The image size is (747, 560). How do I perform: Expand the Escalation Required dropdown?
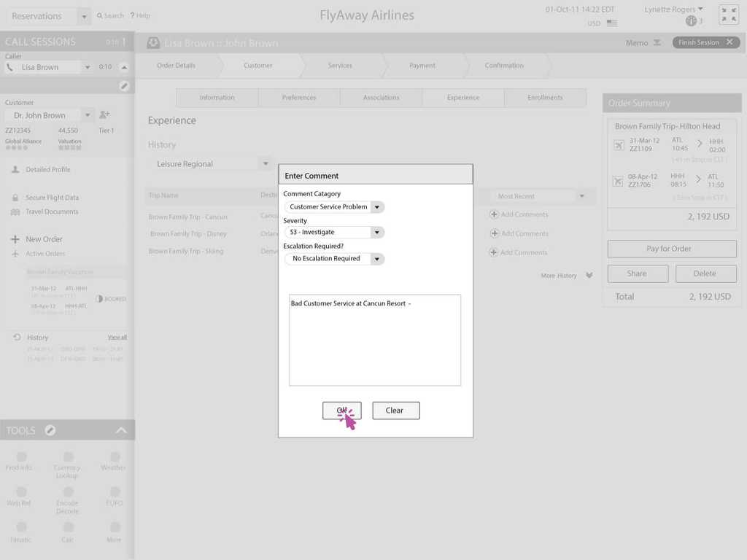click(376, 259)
